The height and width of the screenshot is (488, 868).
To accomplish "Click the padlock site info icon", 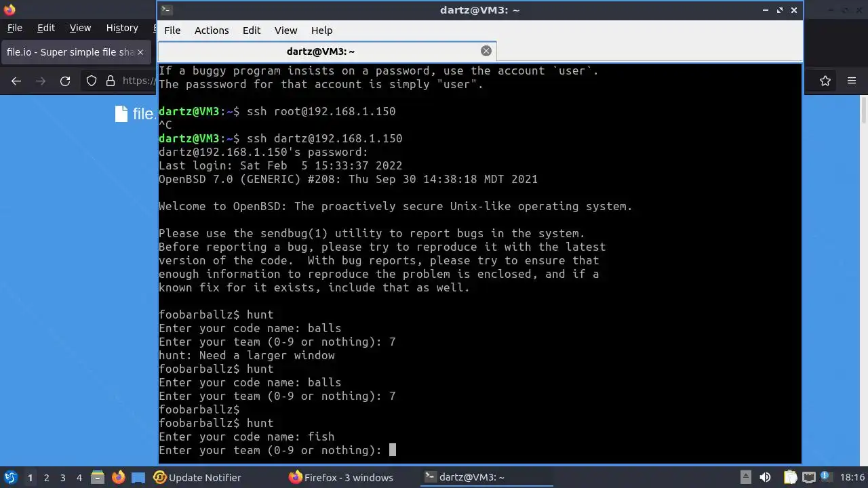I will (111, 81).
